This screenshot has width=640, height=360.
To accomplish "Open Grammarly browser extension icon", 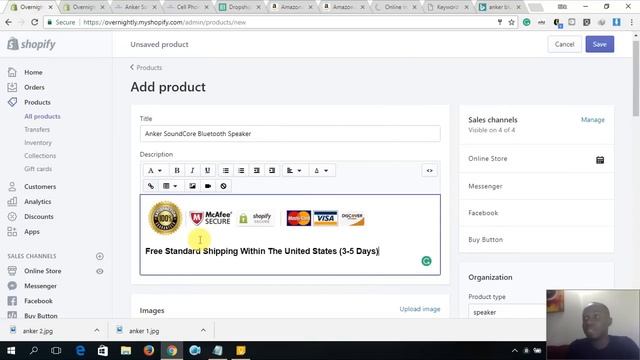I will click(x=527, y=22).
